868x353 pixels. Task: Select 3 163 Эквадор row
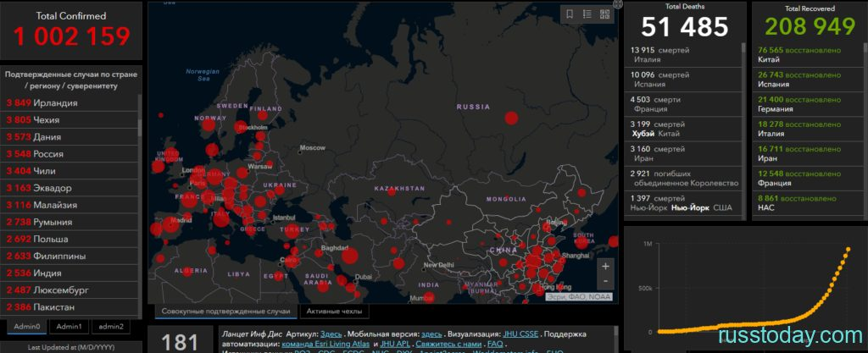[71, 188]
